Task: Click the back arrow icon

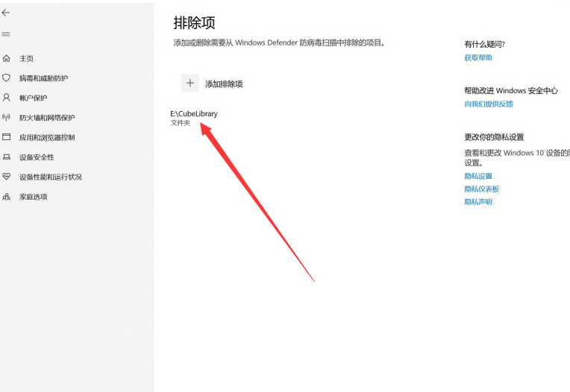Action: click(6, 13)
